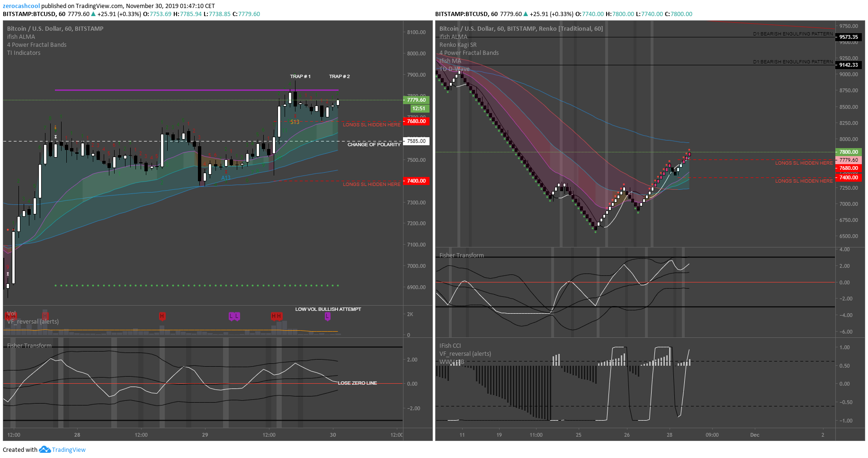Viewport: 868px width, 458px height.
Task: Select the 'Fisher Transform' label on Renko chart
Action: pyautogui.click(x=462, y=255)
